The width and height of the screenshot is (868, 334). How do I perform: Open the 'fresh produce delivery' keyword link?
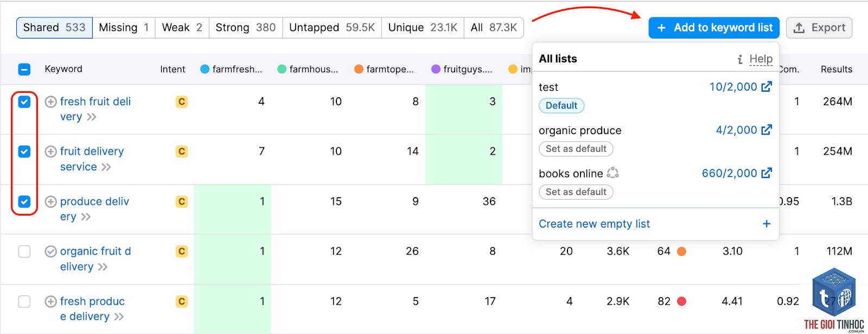click(x=93, y=309)
